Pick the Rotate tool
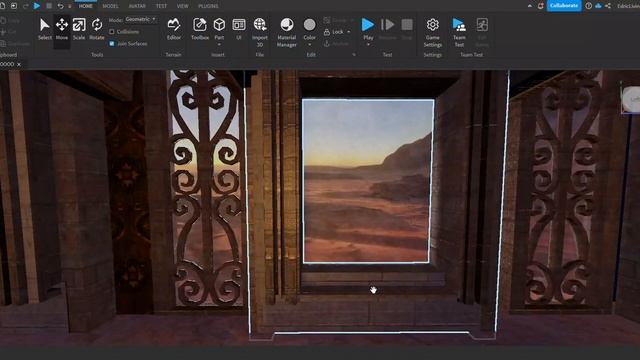 tap(97, 29)
